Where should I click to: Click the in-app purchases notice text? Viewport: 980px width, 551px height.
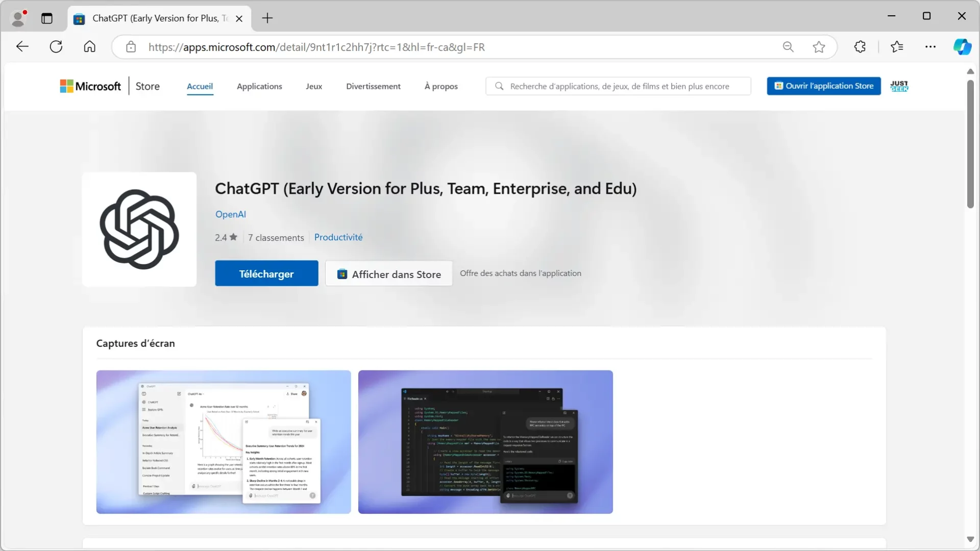pos(521,273)
